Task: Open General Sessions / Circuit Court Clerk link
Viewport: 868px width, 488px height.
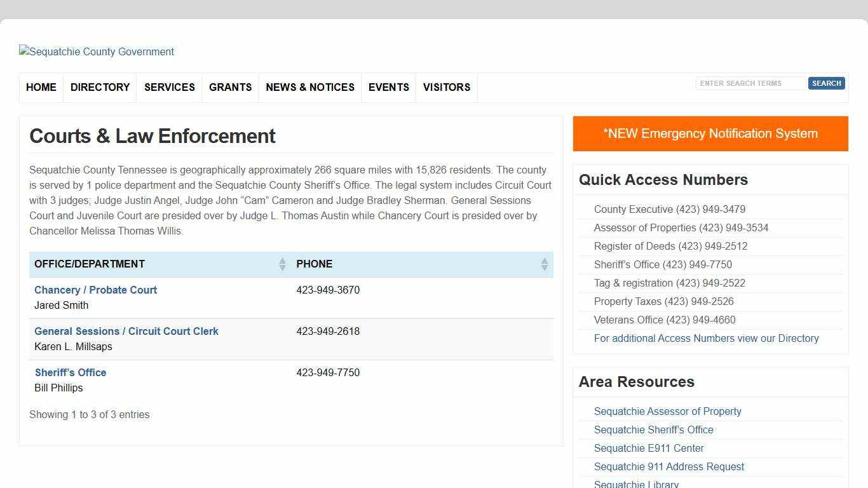Action: 126,331
